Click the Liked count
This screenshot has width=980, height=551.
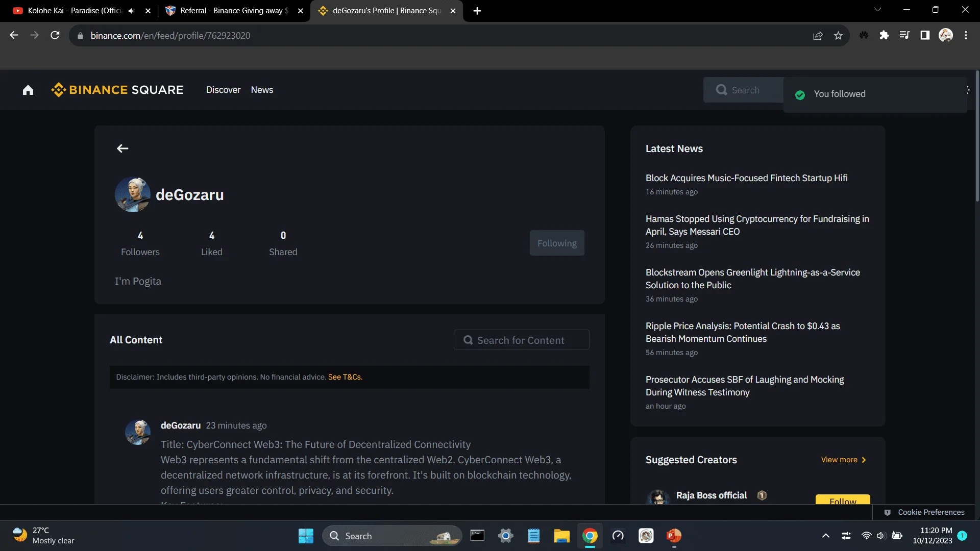tap(212, 243)
